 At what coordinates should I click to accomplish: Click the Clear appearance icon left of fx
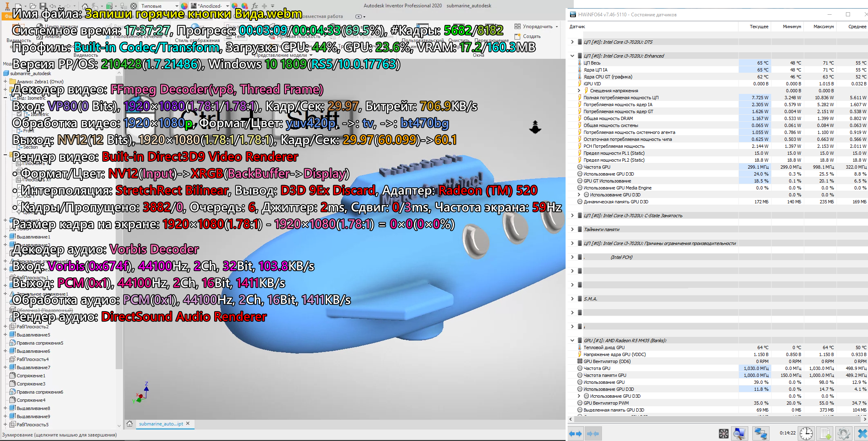(244, 6)
